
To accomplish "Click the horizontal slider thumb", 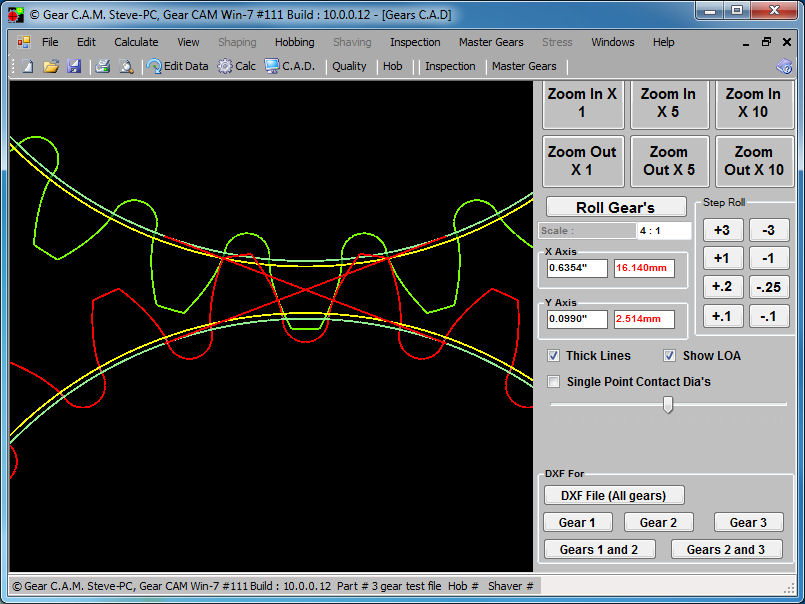I will pyautogui.click(x=668, y=405).
